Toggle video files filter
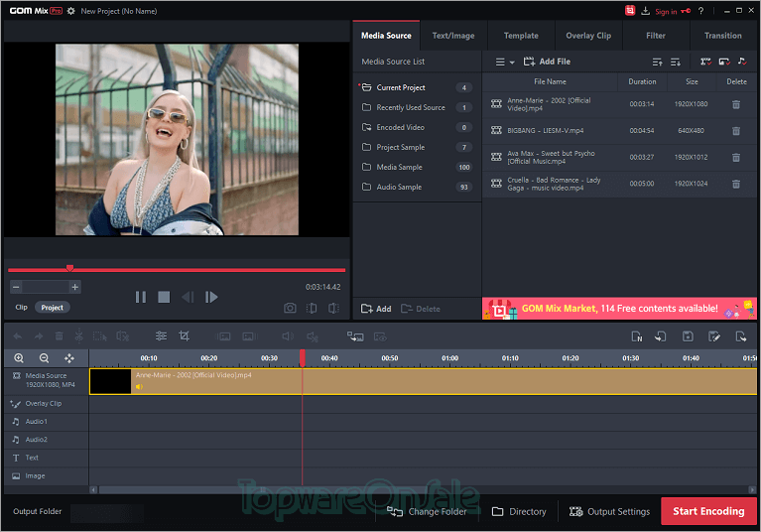The height and width of the screenshot is (532, 761). pos(705,62)
